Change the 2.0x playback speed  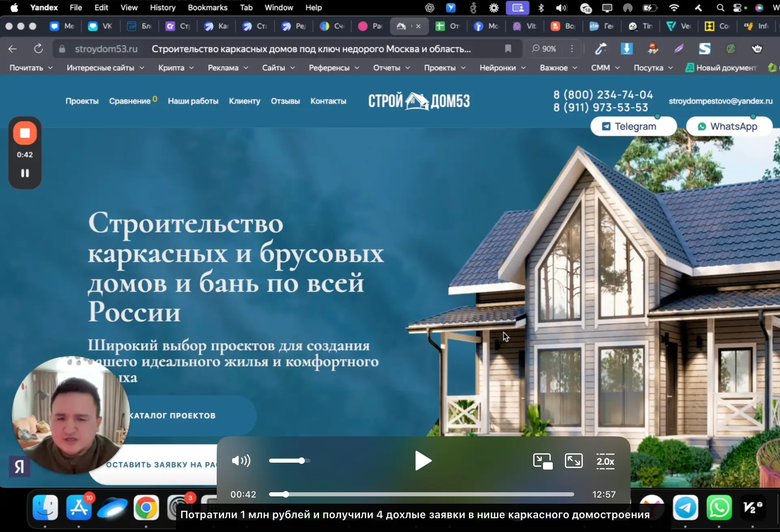[x=605, y=461]
